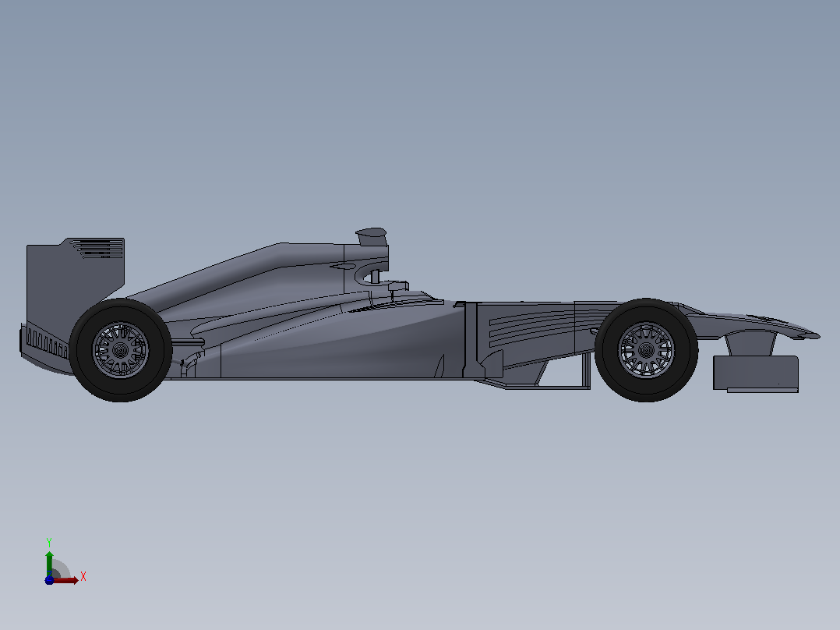This screenshot has width=840, height=630.
Task: Select the front wheel rim spokes
Action: point(646,351)
